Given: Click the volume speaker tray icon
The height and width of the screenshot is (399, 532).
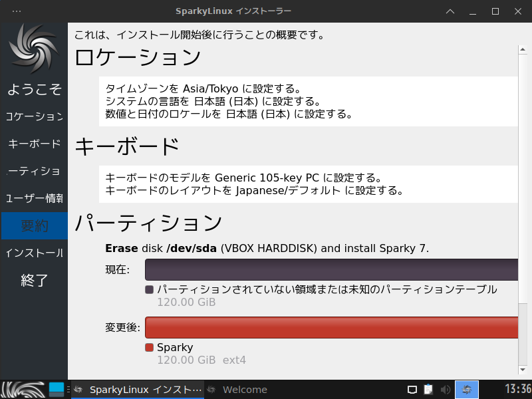Looking at the screenshot, I should click(x=445, y=390).
